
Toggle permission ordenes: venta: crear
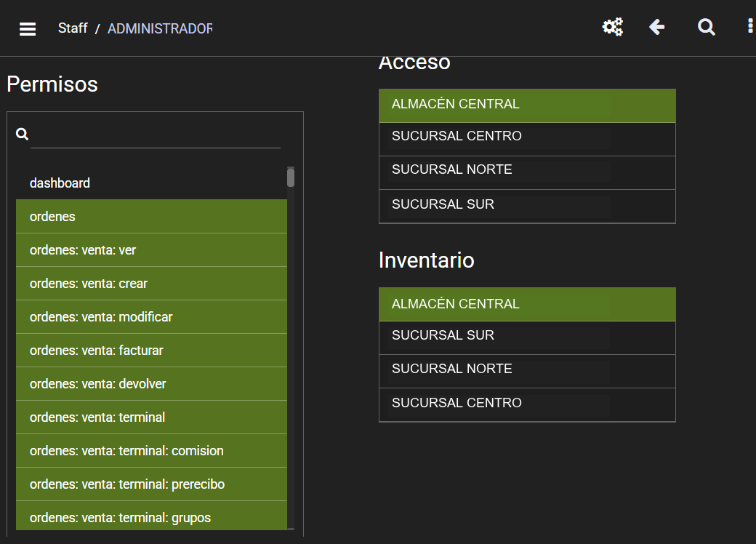(151, 284)
